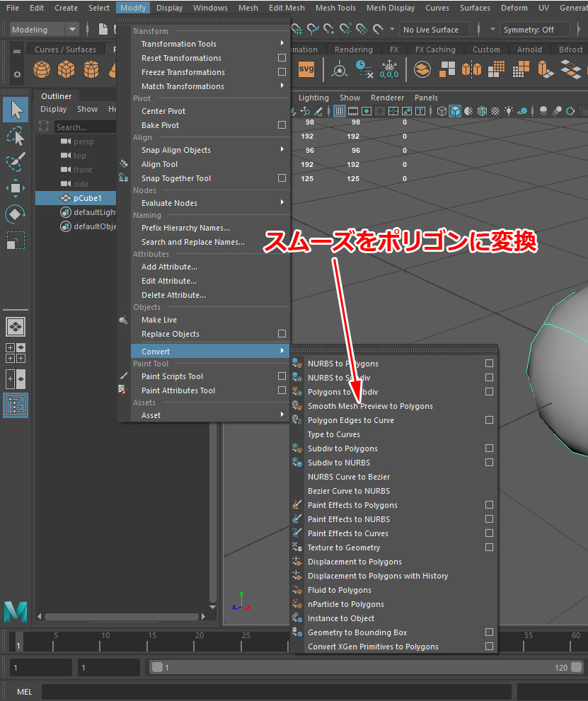Open Subdiv to Polygons option box
Screen dimensions: 588x701
tap(489, 448)
